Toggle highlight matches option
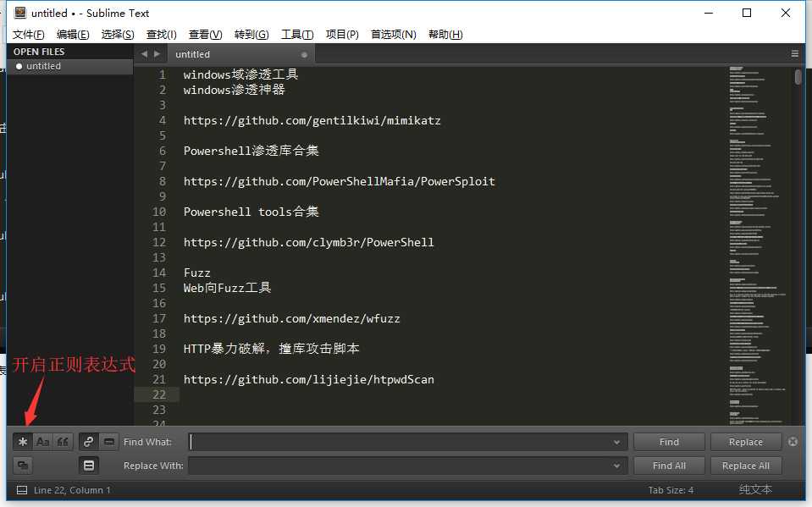This screenshot has height=507, width=812. click(x=89, y=465)
